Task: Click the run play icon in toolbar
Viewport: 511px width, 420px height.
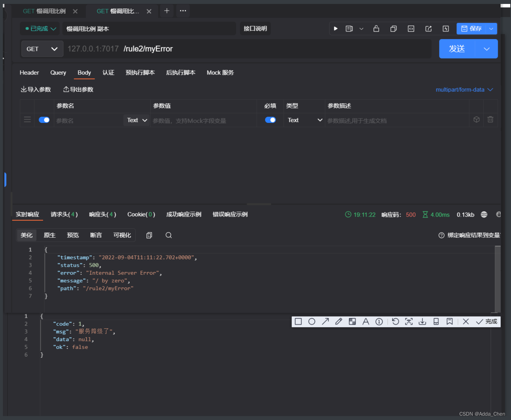Action: (x=336, y=29)
